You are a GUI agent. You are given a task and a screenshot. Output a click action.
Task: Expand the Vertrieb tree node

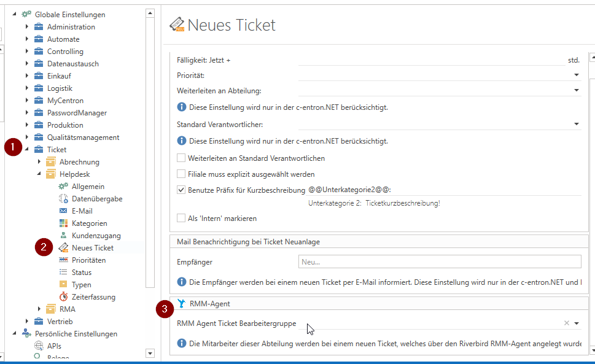pos(27,322)
